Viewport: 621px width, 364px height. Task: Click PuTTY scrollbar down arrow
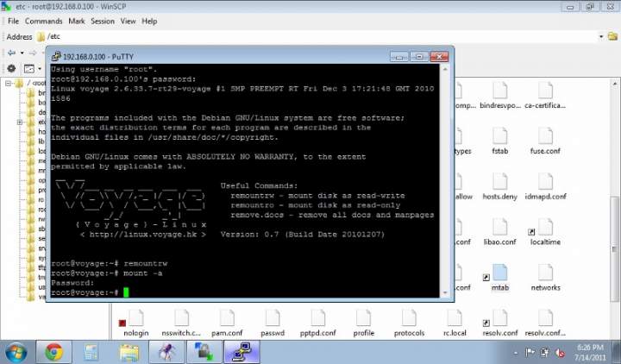445,292
